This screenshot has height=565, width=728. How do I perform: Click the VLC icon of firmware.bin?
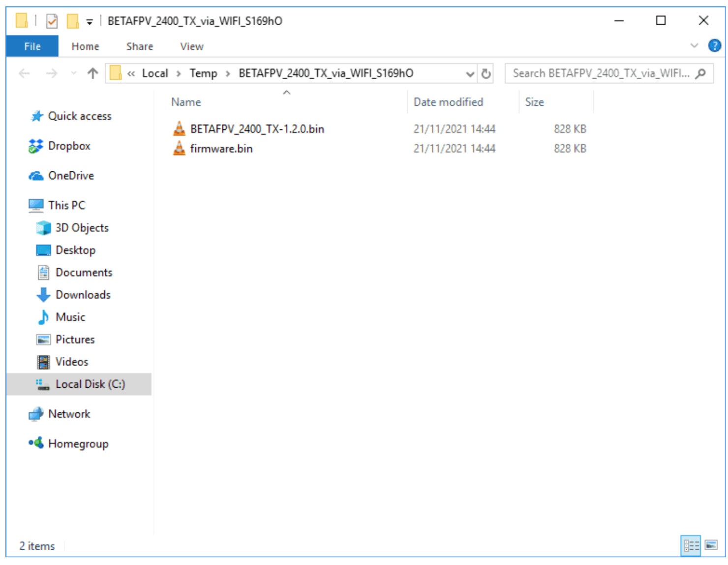(180, 148)
